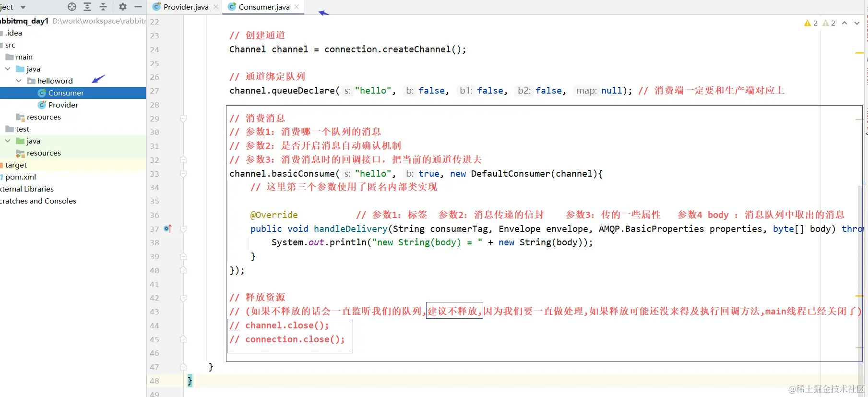Image resolution: width=868 pixels, height=397 pixels.
Task: Jump to previous highlighted problem
Action: pos(844,23)
